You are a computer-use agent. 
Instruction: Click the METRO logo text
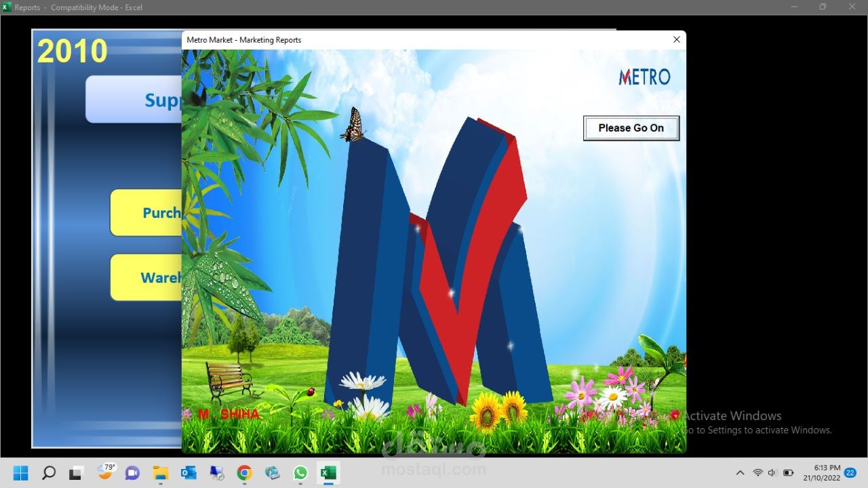click(x=644, y=77)
